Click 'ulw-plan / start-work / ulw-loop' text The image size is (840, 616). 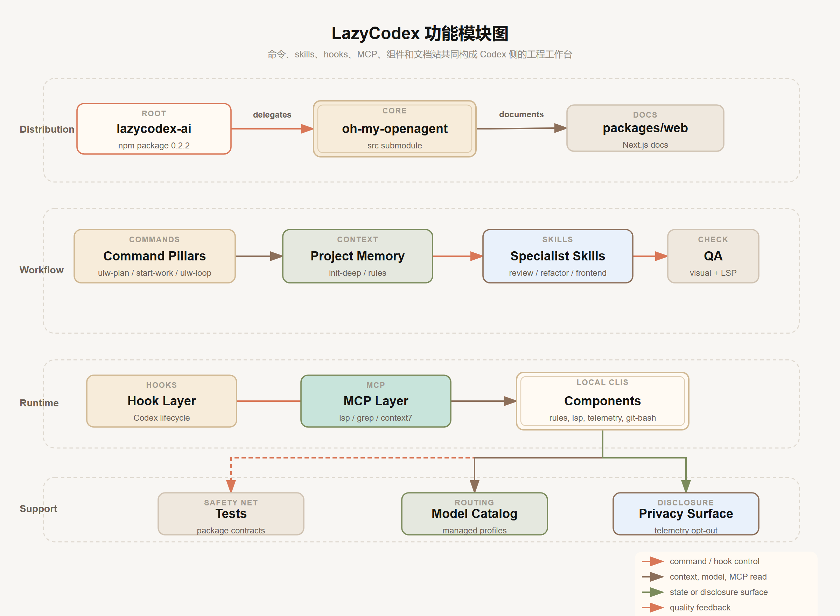[x=154, y=273]
